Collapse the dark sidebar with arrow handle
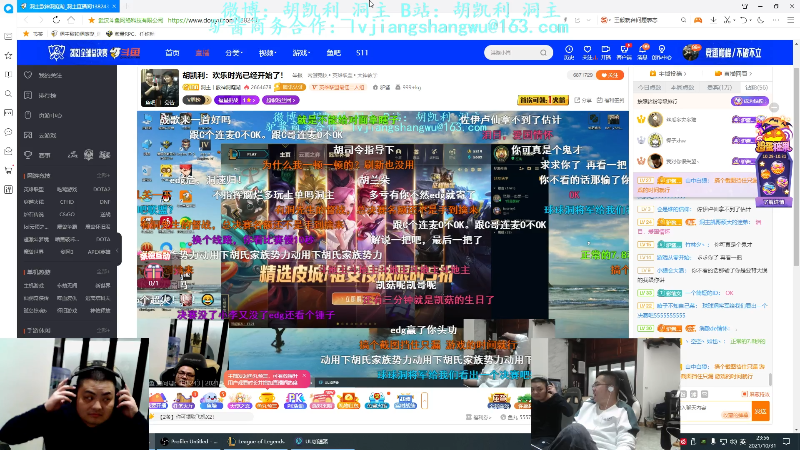The width and height of the screenshot is (800, 450). (117, 249)
